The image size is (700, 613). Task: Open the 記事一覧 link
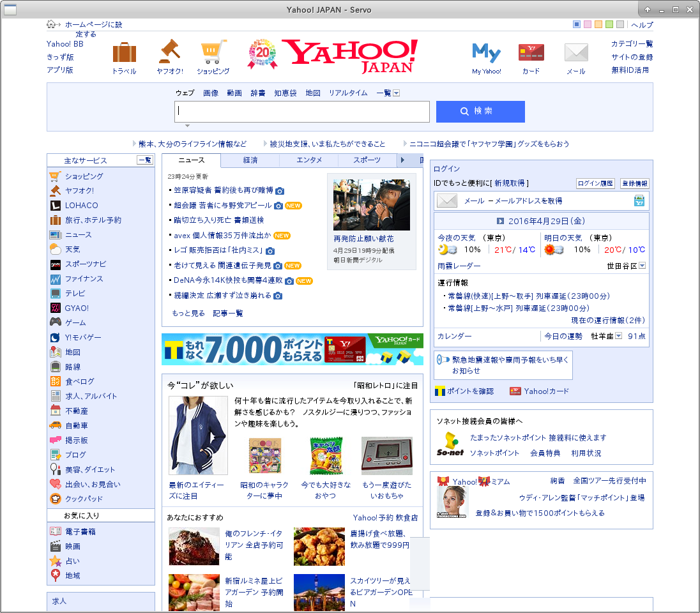point(227,314)
